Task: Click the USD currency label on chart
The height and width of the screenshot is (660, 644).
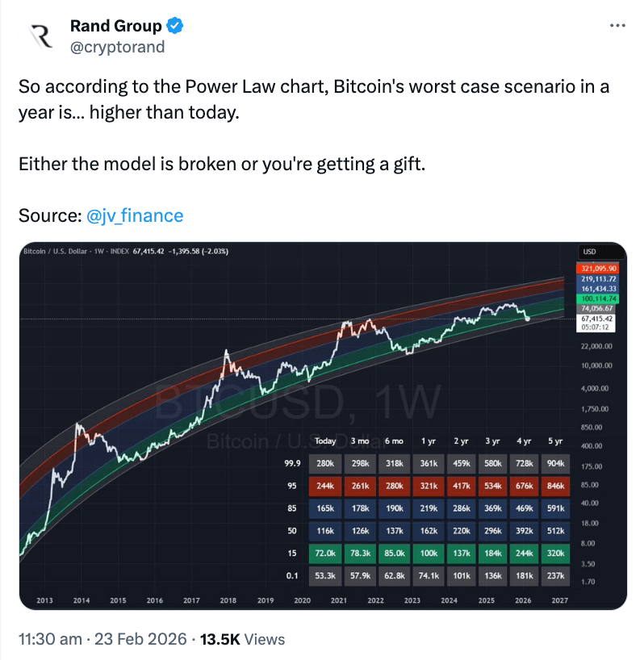Action: [x=588, y=252]
